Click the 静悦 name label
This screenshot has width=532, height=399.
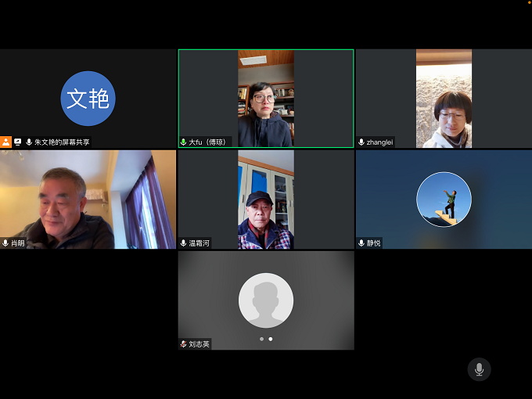[373, 243]
